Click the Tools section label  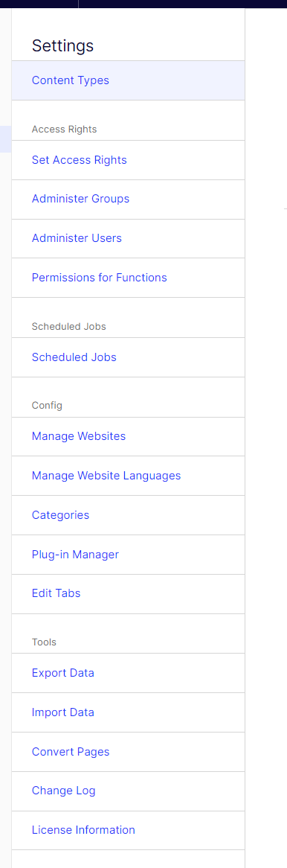pos(44,642)
